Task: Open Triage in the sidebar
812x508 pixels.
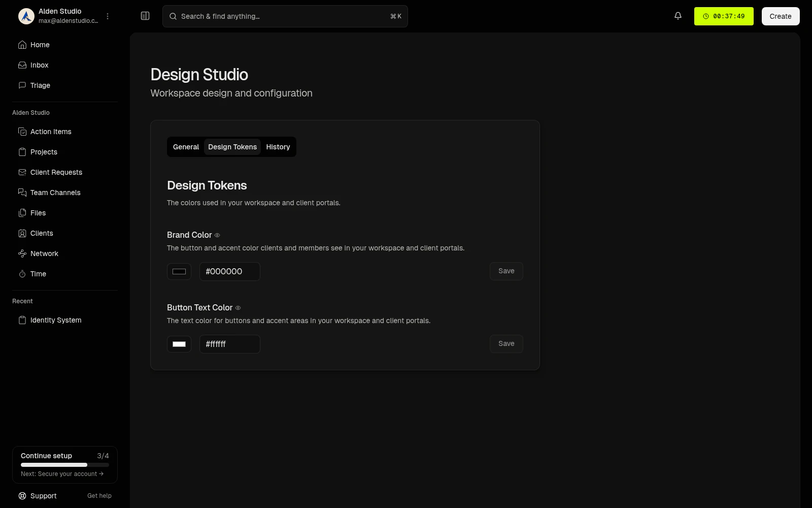Action: pos(65,85)
